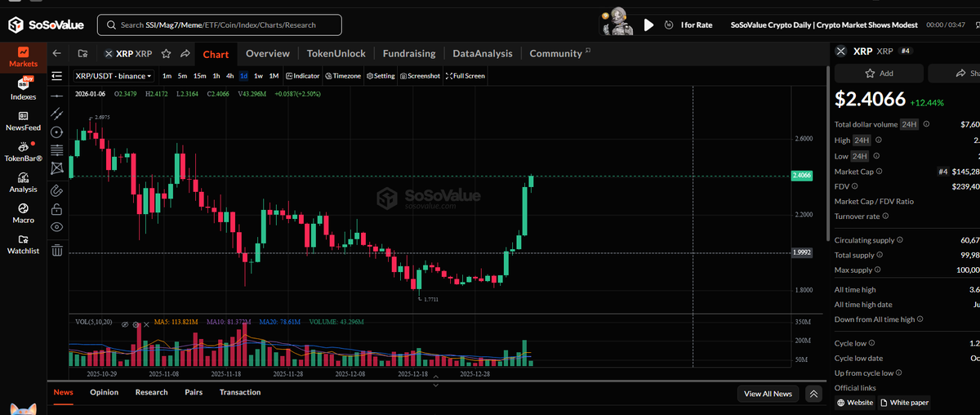Open the Timezone chart option
980x415 pixels.
click(342, 76)
